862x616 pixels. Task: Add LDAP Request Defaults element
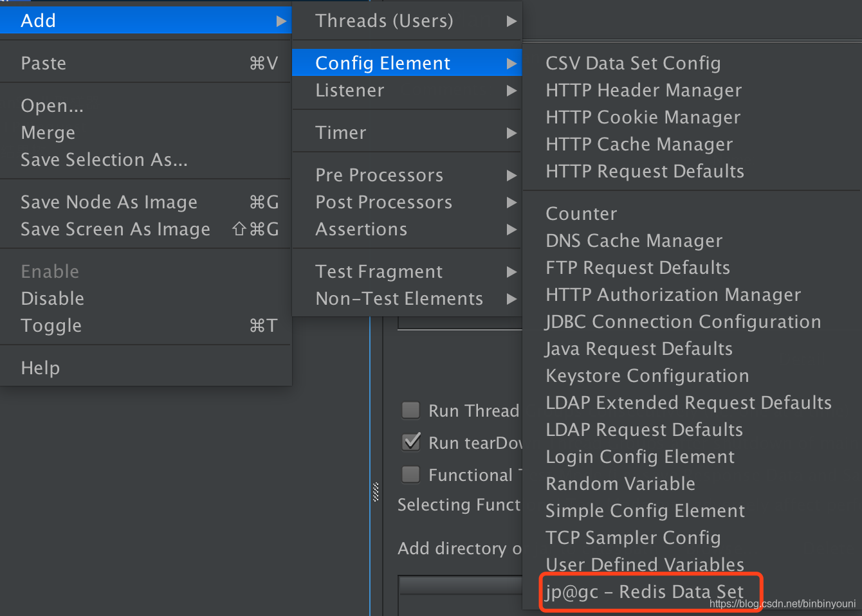tap(692, 430)
